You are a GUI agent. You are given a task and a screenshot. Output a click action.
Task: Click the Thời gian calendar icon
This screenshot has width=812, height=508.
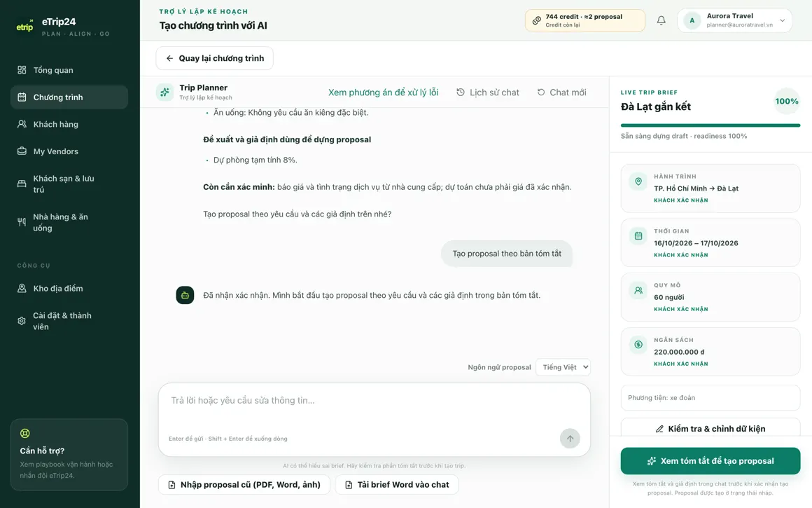pos(638,236)
